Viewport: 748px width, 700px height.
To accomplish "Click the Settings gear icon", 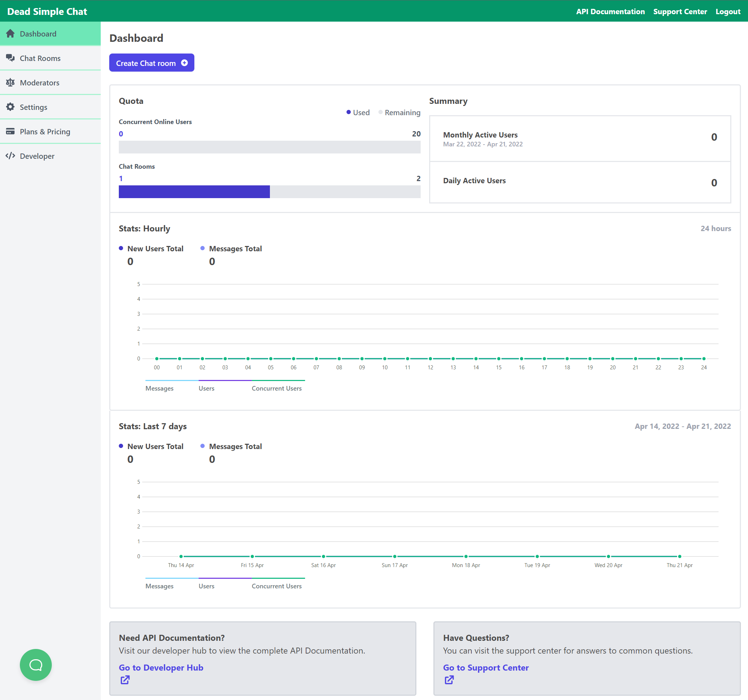I will pos(11,107).
